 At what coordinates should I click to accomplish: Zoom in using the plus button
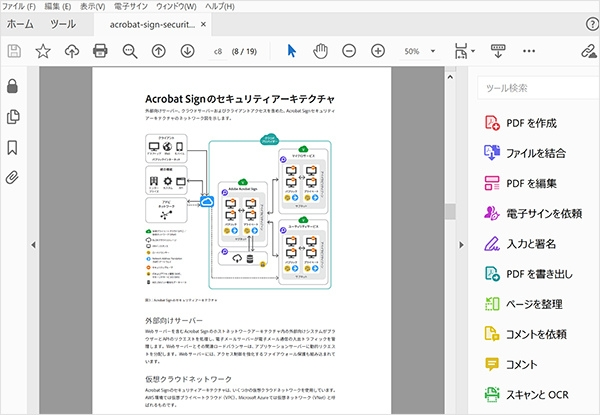378,50
